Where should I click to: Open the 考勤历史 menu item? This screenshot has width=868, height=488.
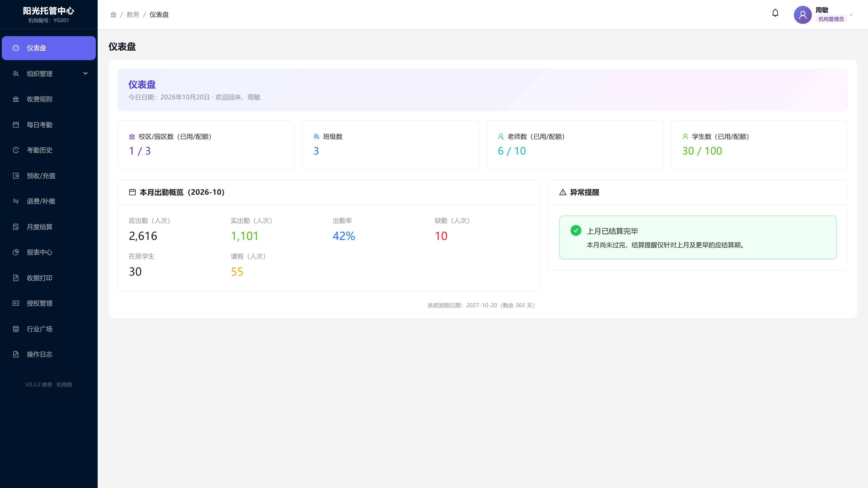[49, 150]
